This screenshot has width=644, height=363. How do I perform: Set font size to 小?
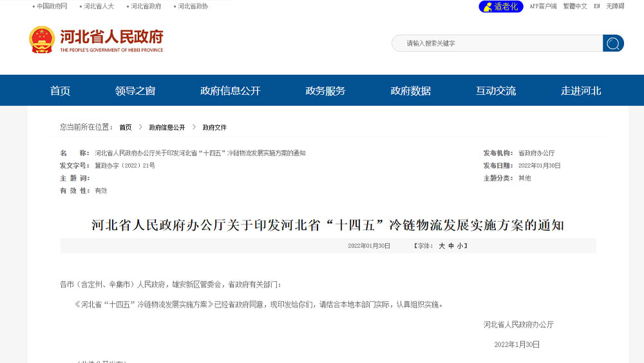(x=460, y=246)
